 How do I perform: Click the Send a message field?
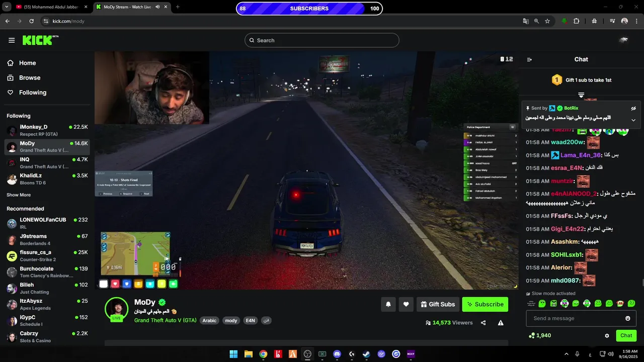581,318
